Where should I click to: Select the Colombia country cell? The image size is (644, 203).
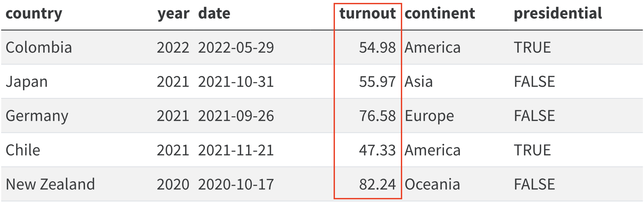tap(39, 48)
